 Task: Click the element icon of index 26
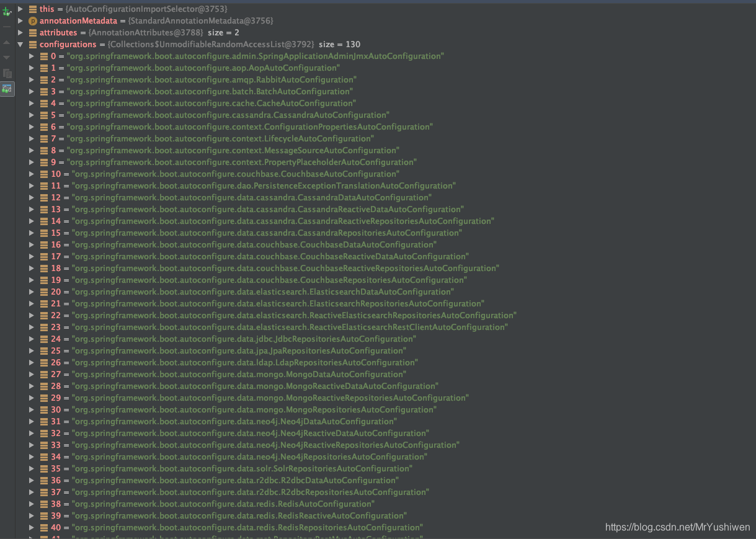point(44,363)
